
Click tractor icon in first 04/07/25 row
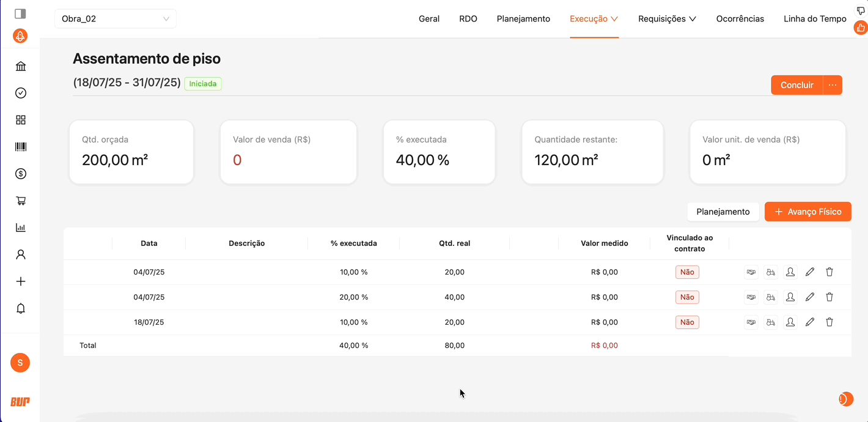click(771, 272)
